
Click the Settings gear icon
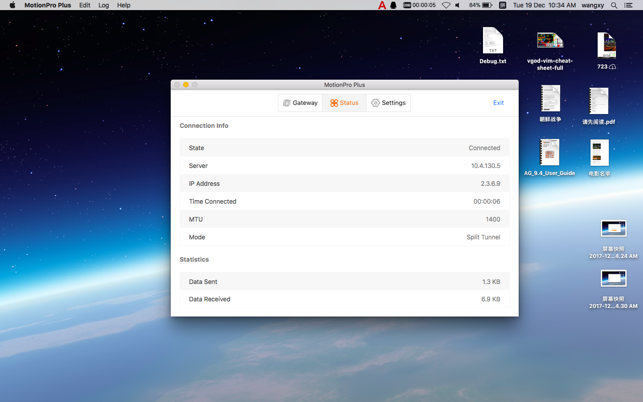point(375,103)
